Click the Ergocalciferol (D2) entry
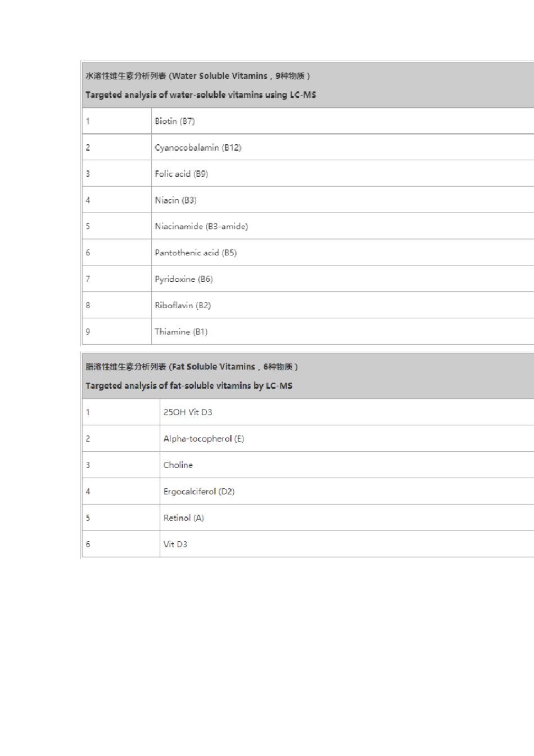 tap(199, 492)
